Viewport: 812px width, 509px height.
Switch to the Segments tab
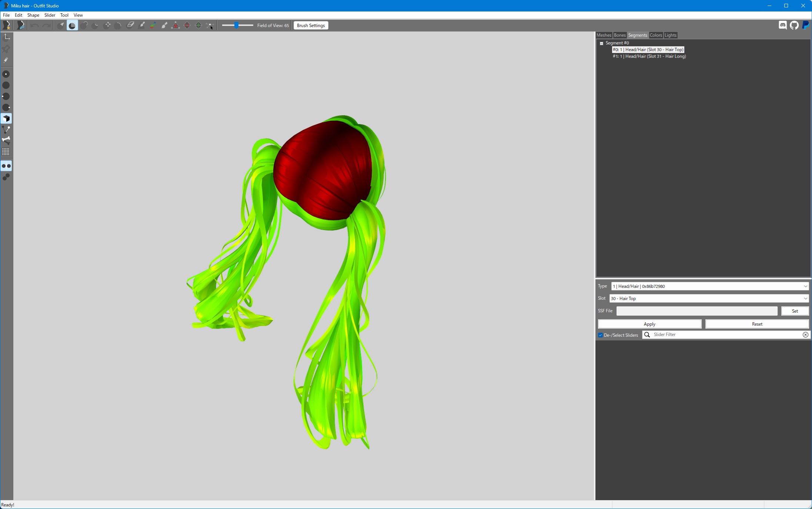pos(638,35)
